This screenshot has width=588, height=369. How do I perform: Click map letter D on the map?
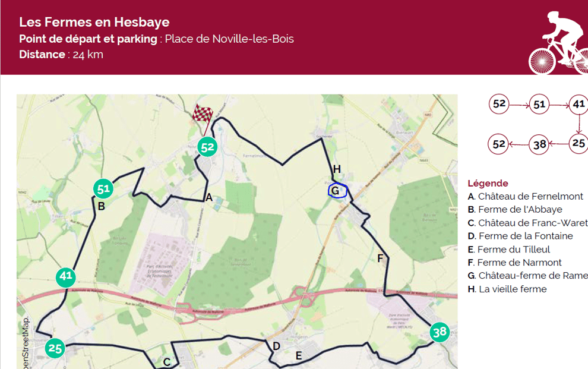(x=276, y=346)
